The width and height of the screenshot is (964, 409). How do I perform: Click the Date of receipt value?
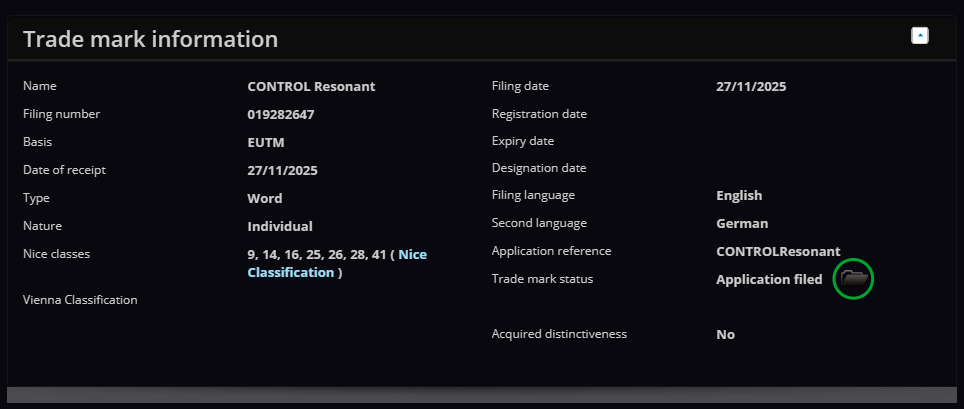(x=282, y=170)
